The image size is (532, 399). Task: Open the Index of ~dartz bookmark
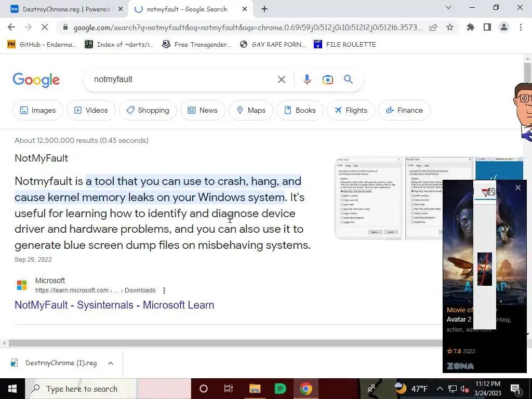119,45
